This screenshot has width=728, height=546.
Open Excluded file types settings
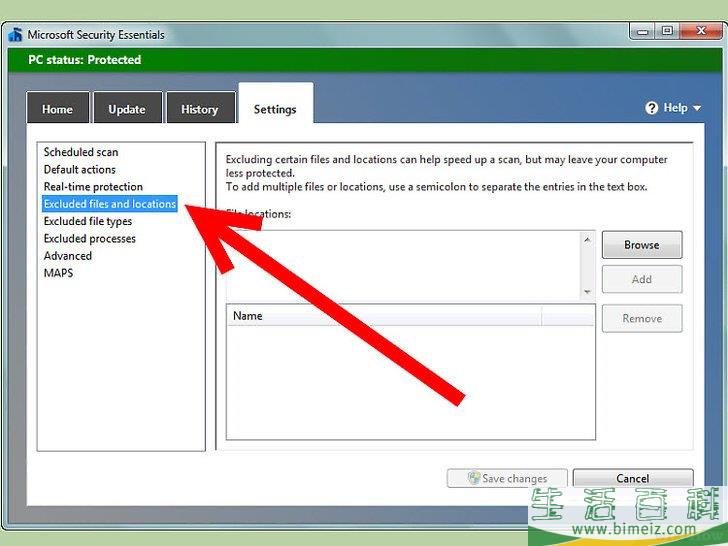[88, 221]
